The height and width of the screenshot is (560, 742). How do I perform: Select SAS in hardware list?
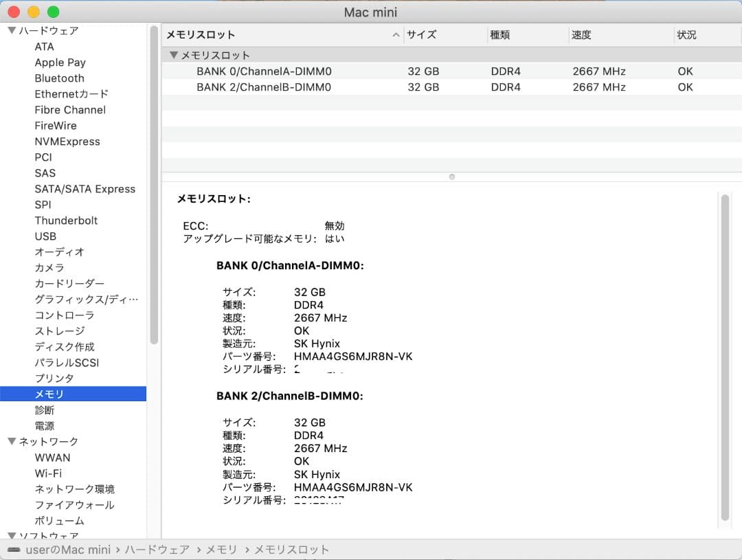coord(45,173)
